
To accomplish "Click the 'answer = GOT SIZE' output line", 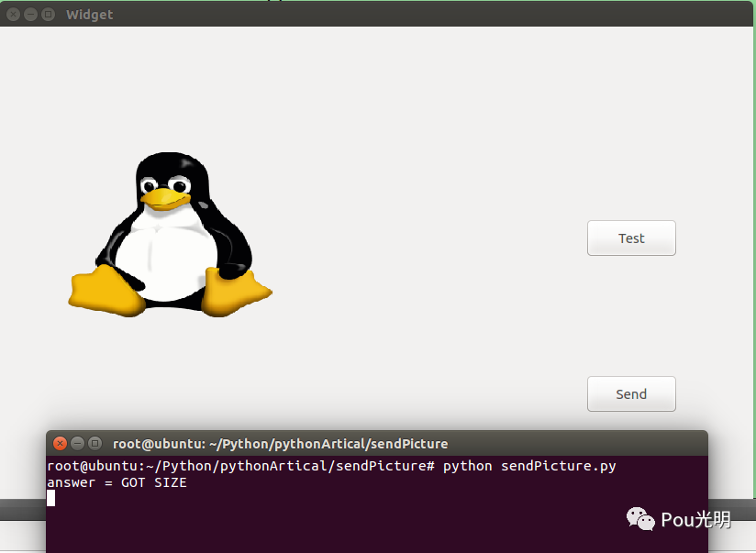I will (x=117, y=482).
